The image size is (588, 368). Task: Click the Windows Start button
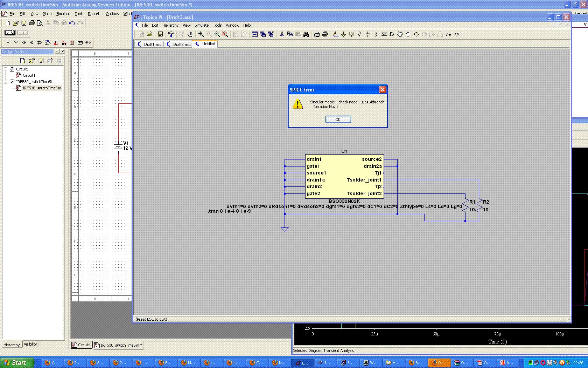coord(17,363)
